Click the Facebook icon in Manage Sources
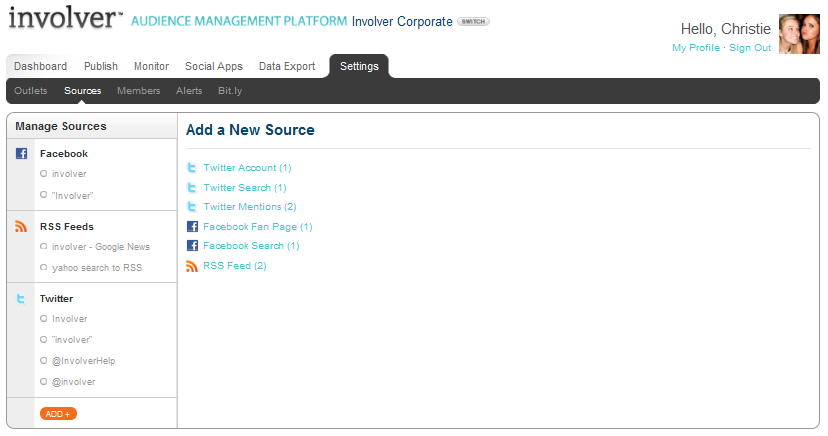Screen dimensions: 828x436 click(21, 154)
